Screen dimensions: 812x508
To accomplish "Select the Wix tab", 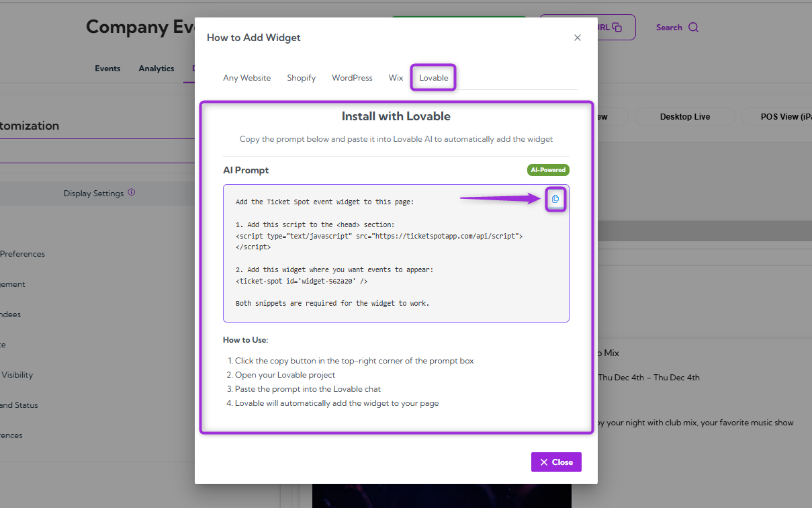I will (x=396, y=78).
